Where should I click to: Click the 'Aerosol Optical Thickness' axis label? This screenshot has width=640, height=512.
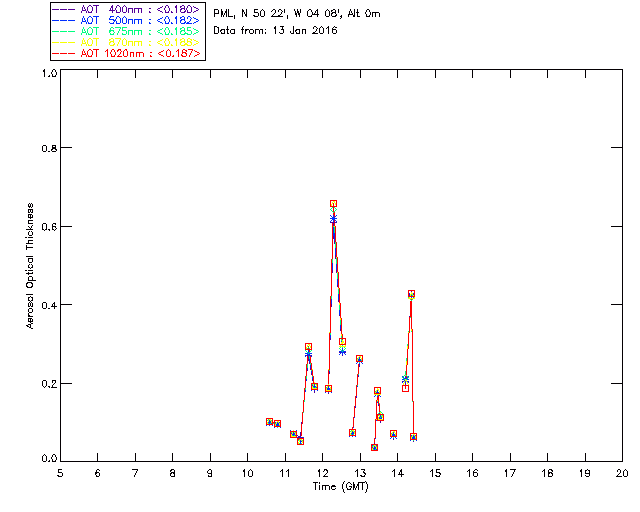(x=30, y=266)
